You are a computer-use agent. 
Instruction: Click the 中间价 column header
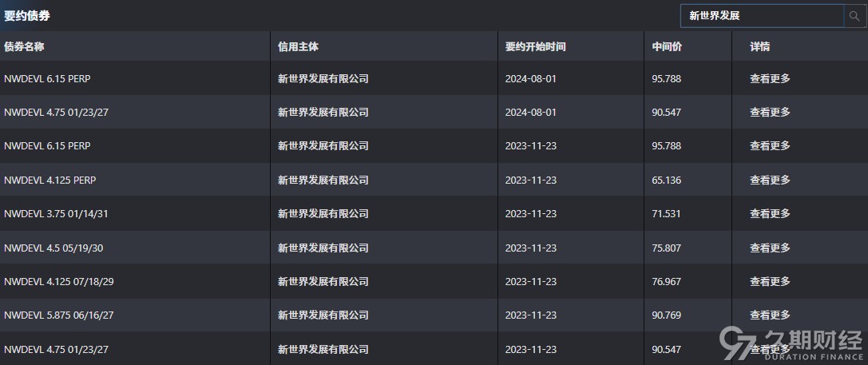pos(667,47)
